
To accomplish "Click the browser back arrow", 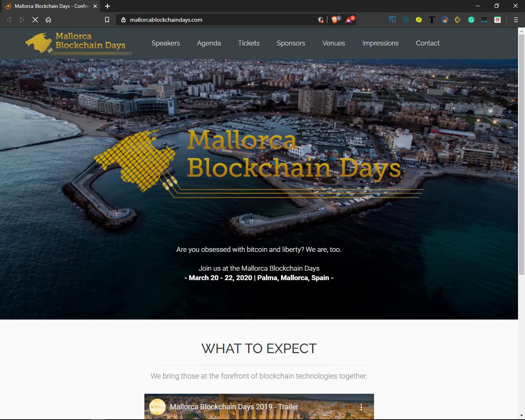I will [x=9, y=20].
